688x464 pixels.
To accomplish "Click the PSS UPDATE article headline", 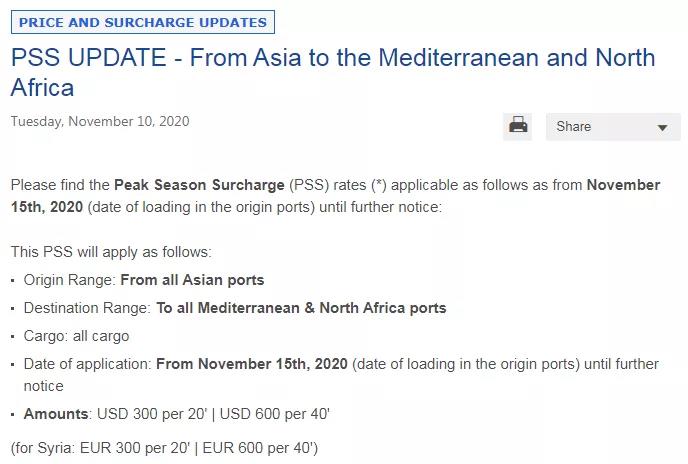I will coord(333,71).
